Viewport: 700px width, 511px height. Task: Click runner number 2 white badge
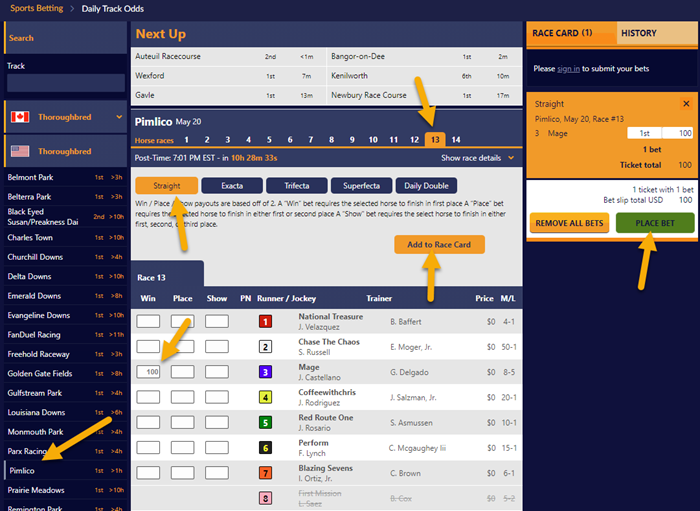coord(265,347)
